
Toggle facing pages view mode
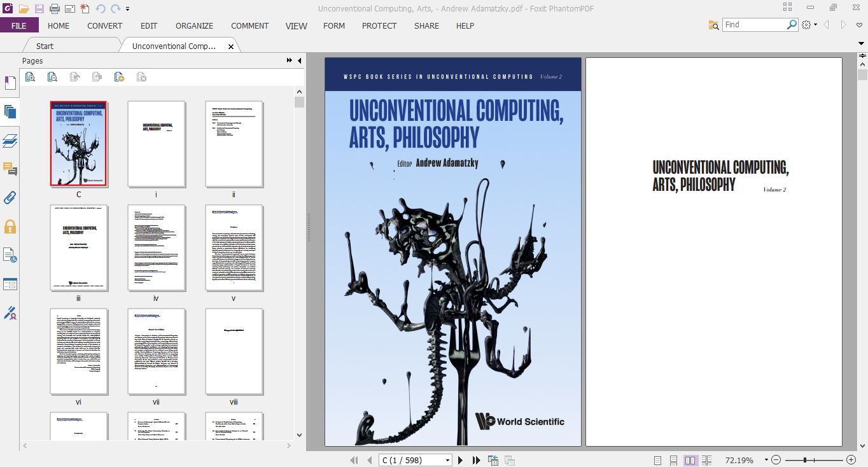(690, 460)
